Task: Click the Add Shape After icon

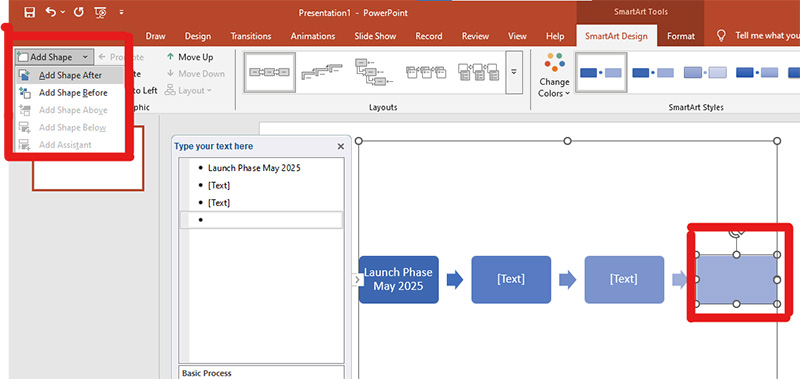Action: click(x=24, y=75)
